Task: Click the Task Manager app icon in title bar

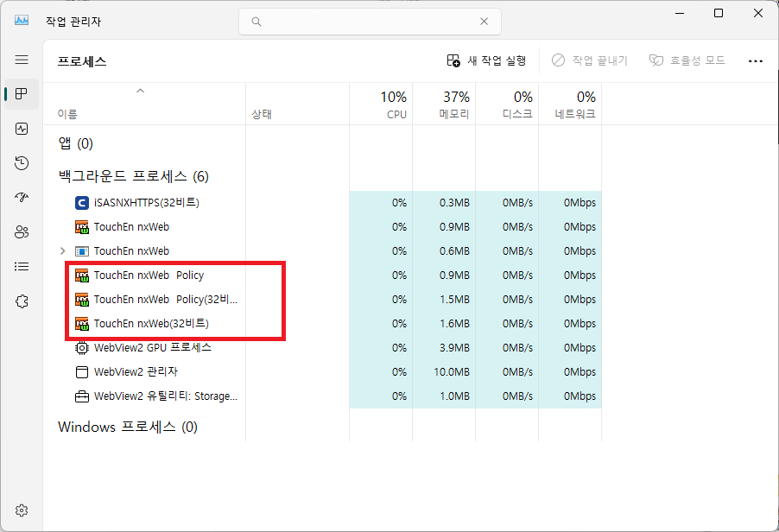Action: (22, 21)
